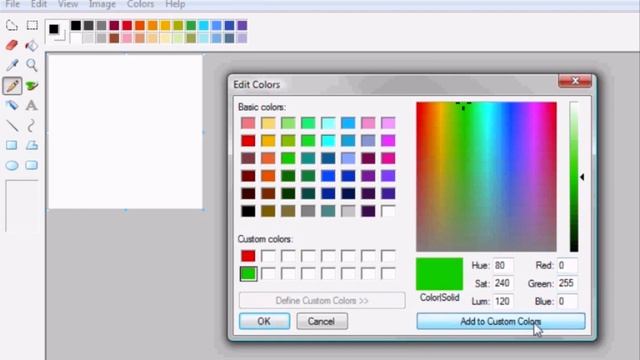Image resolution: width=640 pixels, height=360 pixels.
Task: Choose the Brush tool
Action: coord(32,85)
